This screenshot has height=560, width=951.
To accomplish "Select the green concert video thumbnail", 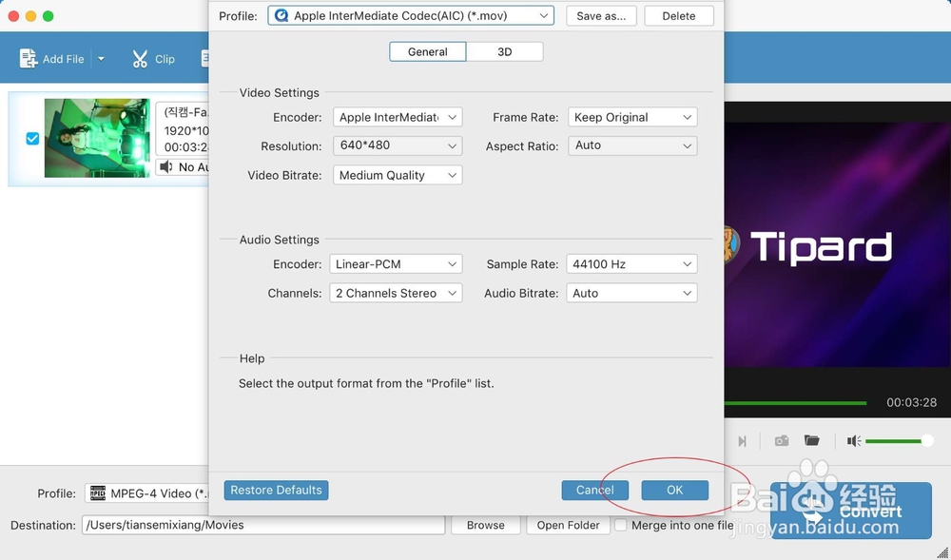I will pos(97,138).
